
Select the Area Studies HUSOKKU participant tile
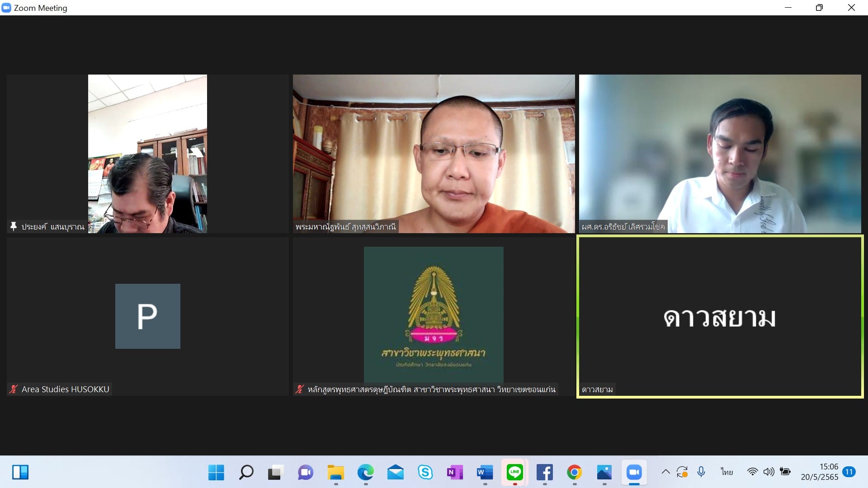pyautogui.click(x=147, y=316)
